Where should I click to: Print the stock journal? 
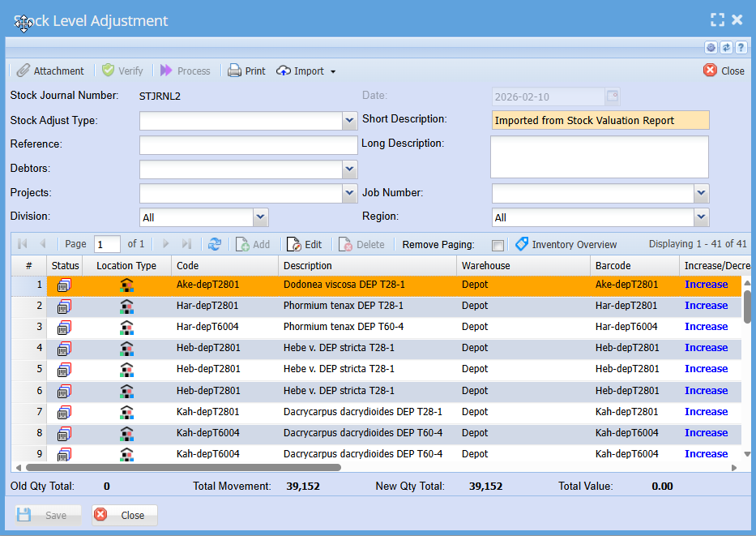click(x=246, y=71)
